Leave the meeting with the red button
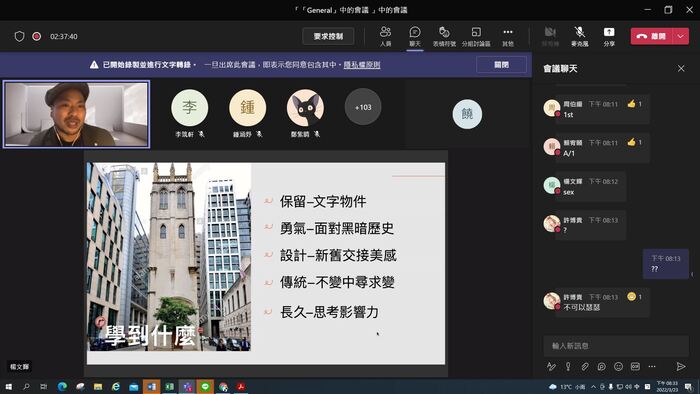 click(x=651, y=36)
